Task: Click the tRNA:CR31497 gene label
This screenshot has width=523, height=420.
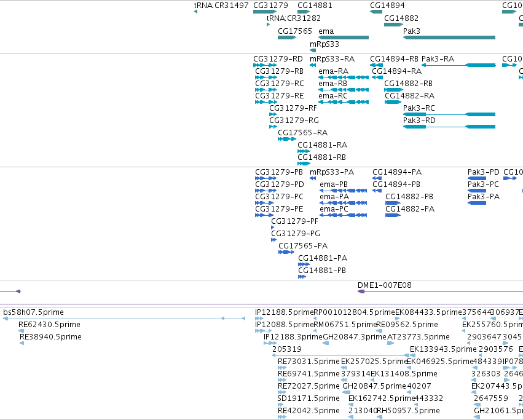Action: (x=221, y=6)
